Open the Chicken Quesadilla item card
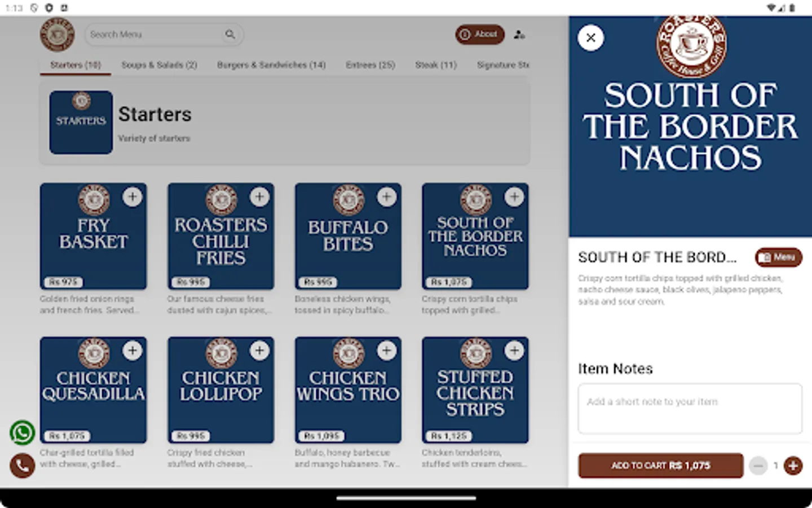812x508 pixels. (94, 390)
